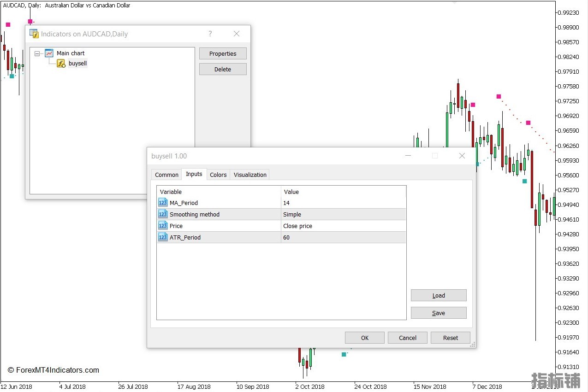The width and height of the screenshot is (588, 392).
Task: Click the help question mark in Indicators window
Action: (x=210, y=34)
